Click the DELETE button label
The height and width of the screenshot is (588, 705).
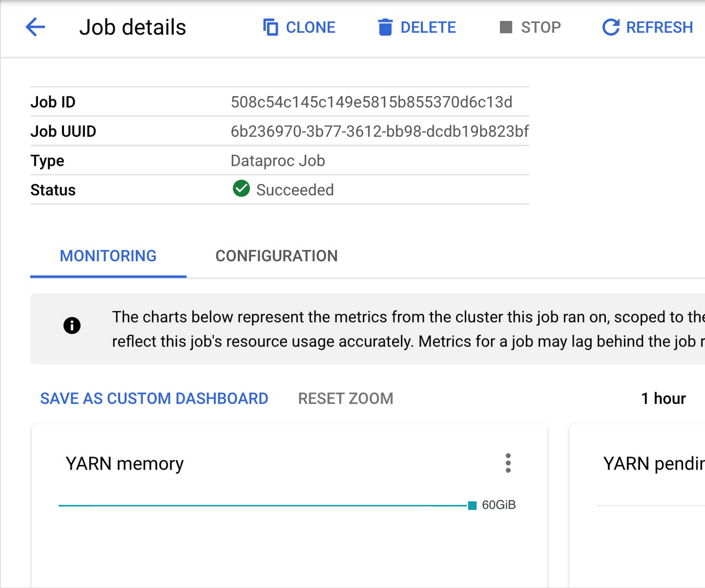pos(428,27)
